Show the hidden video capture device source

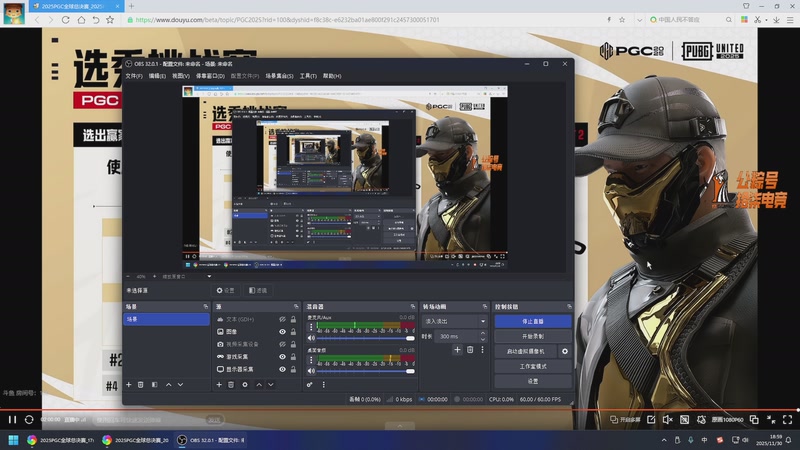(282, 344)
